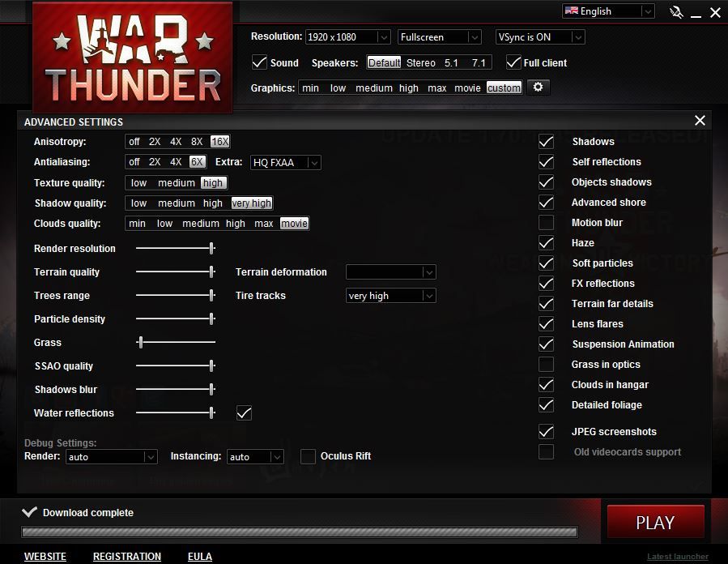This screenshot has width=728, height=564.
Task: Enable the Oculus Rift checkbox
Action: (308, 456)
